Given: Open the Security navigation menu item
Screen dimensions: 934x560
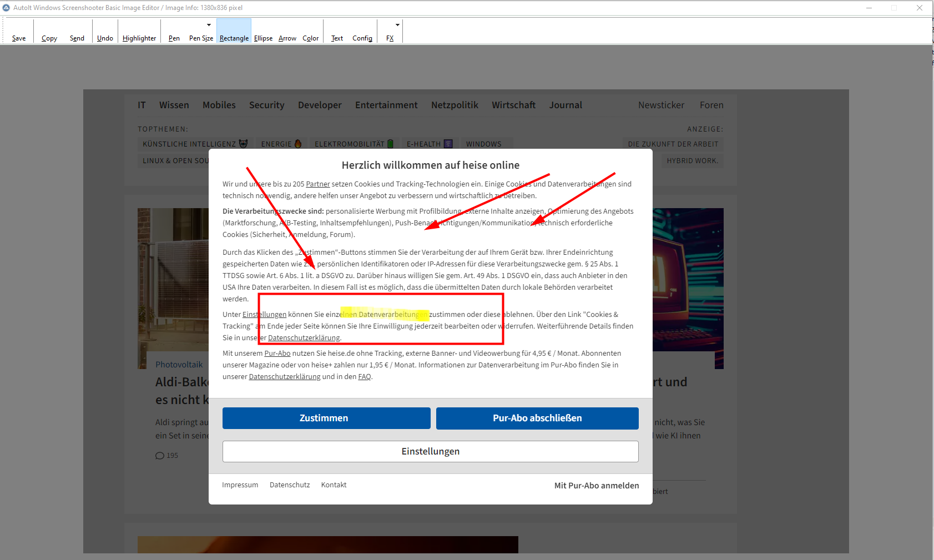Looking at the screenshot, I should point(266,105).
